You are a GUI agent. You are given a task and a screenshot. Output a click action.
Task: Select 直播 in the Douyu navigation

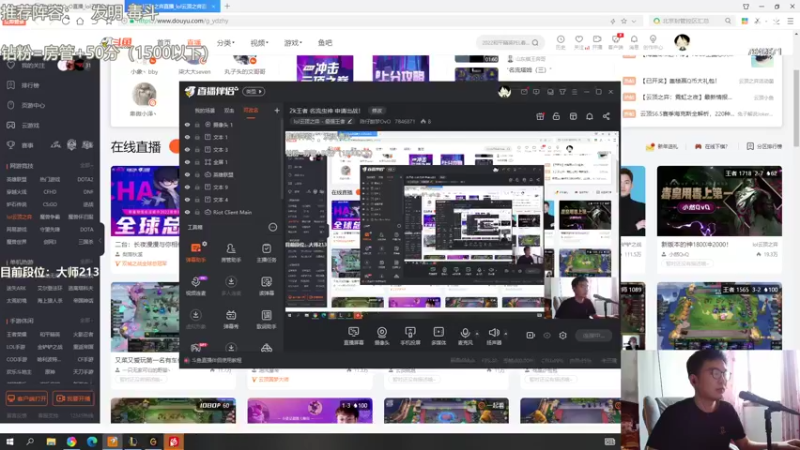(x=194, y=43)
